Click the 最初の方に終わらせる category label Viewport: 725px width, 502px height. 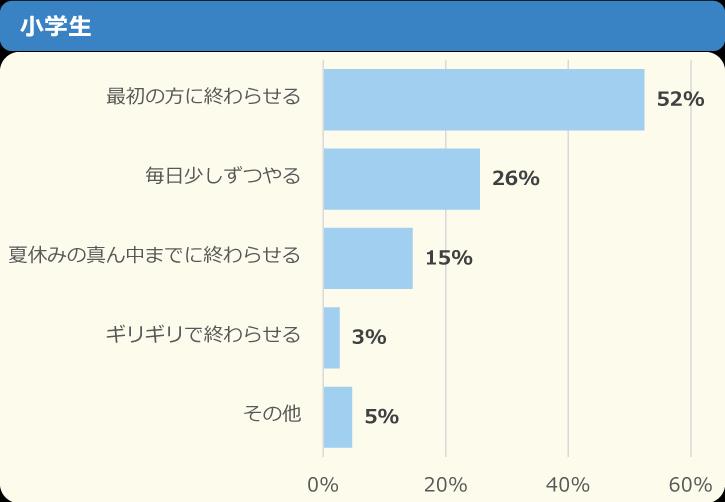(203, 96)
